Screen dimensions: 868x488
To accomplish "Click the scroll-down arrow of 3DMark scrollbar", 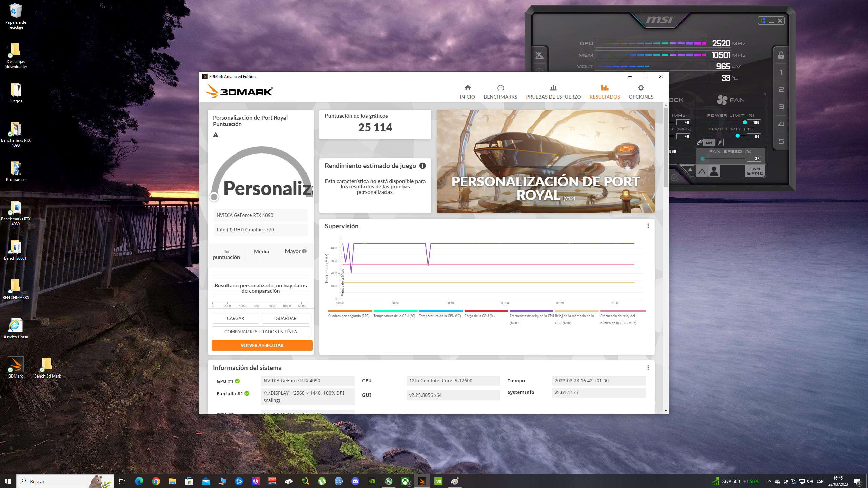I will pyautogui.click(x=666, y=411).
